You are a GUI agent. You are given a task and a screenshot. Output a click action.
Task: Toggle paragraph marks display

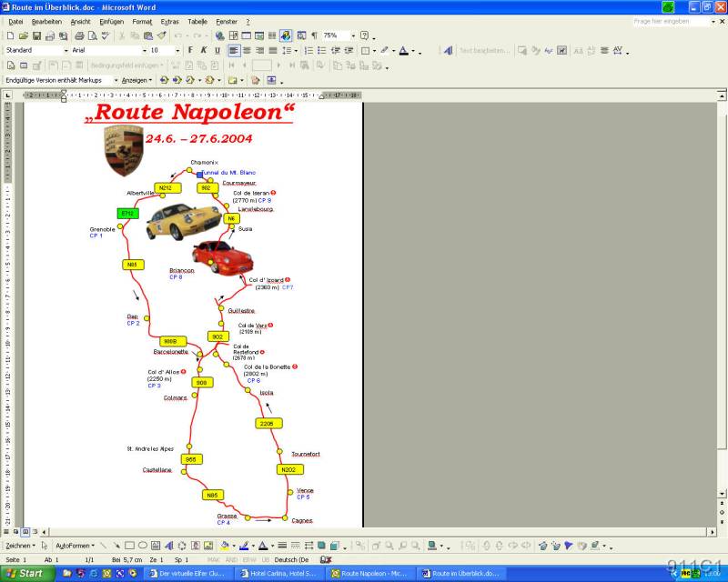pyautogui.click(x=314, y=35)
